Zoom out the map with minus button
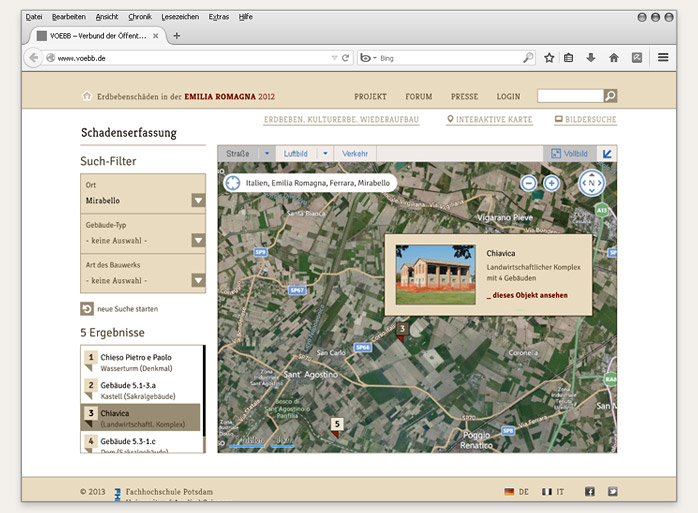 tap(529, 183)
